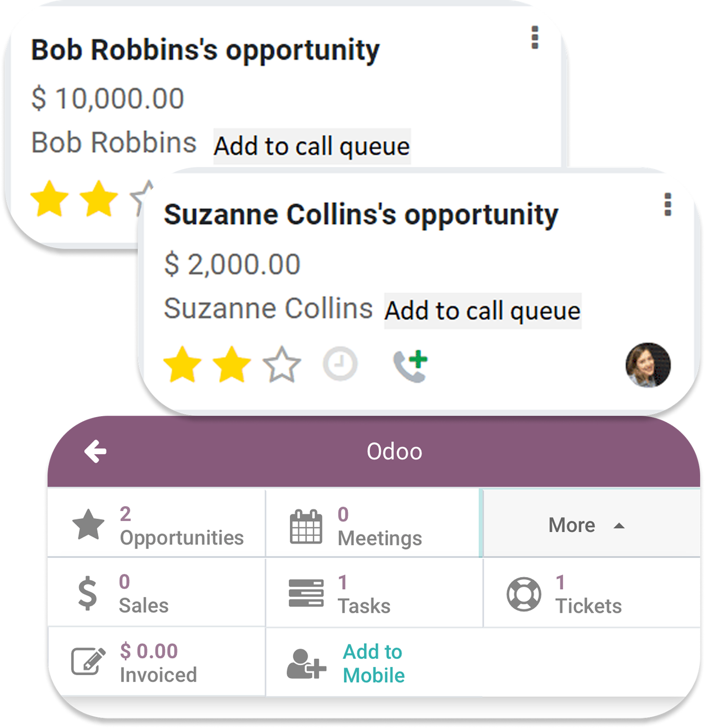Toggle first star on Suzanne Collins's card
This screenshot has width=705, height=728.
point(182,364)
